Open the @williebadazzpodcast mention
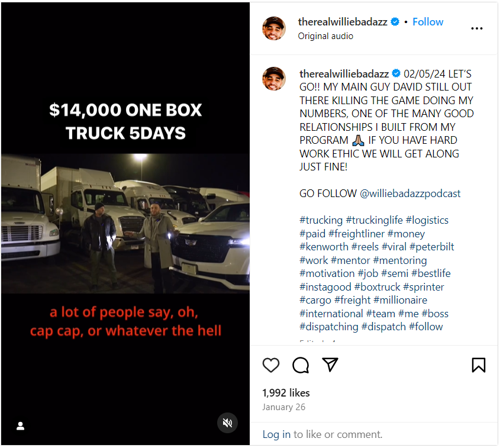 (410, 194)
